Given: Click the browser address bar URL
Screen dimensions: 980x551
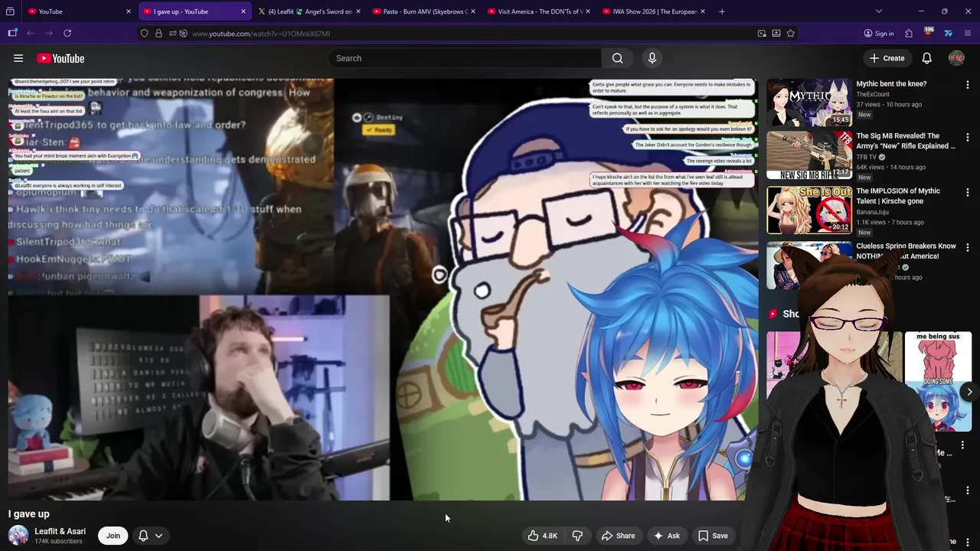Looking at the screenshot, I should pos(261,34).
